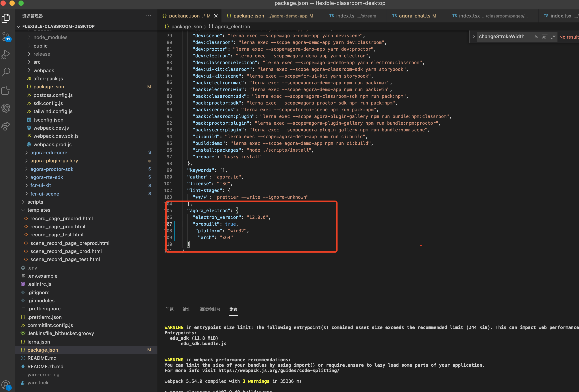Open Jenkinsfile_bitbucket.groovy file
Viewport: 579px width, 392px height.
pyautogui.click(x=61, y=333)
